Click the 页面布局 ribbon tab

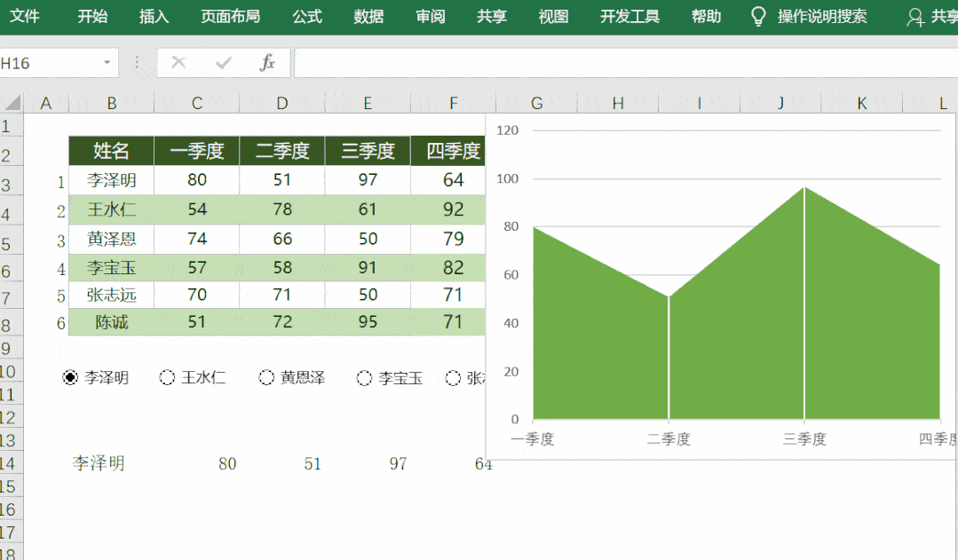[x=230, y=16]
